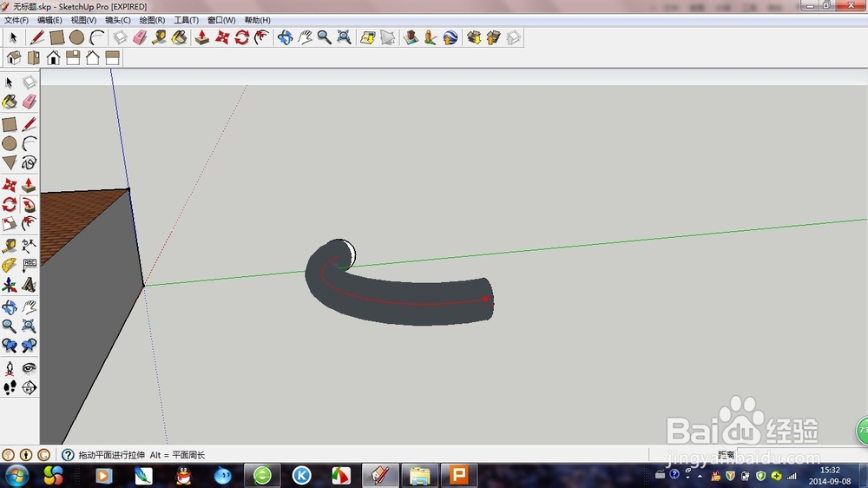Click the Get Models icon
Screen dimensions: 868x488
474,37
